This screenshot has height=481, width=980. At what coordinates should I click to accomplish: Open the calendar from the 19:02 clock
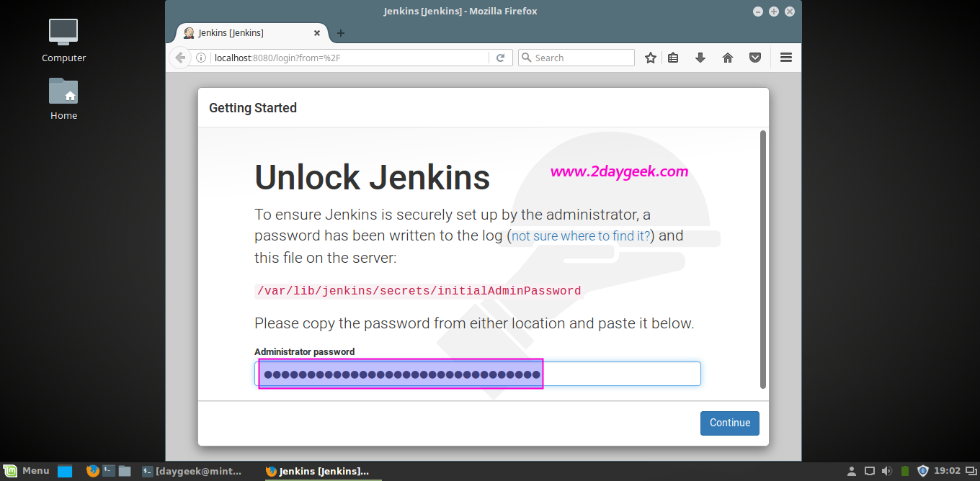click(x=948, y=471)
